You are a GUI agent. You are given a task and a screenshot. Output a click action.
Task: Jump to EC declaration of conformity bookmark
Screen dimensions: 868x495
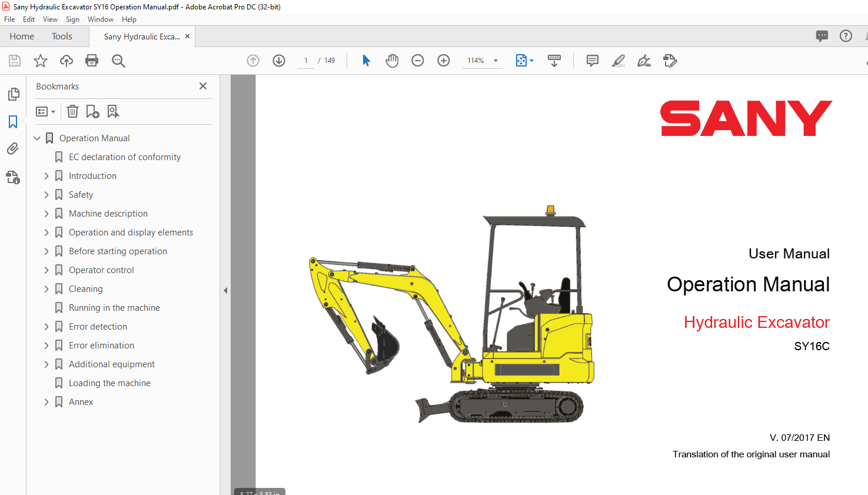(125, 157)
